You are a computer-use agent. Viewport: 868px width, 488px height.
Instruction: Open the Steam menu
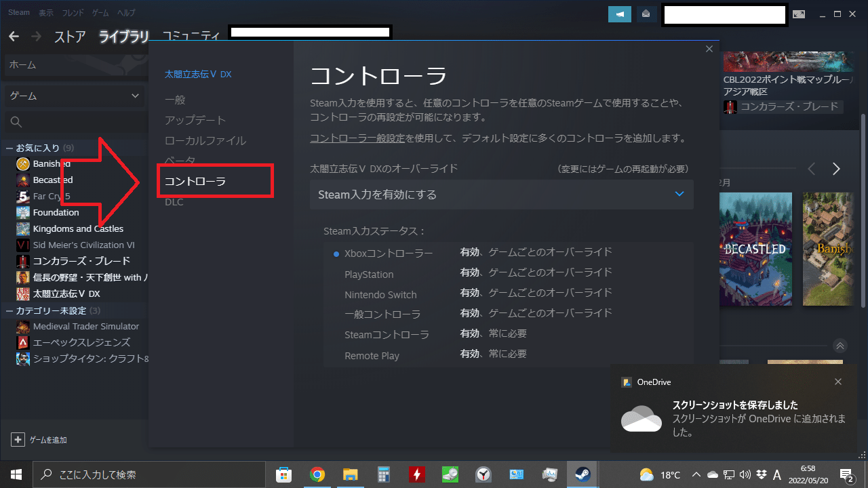pos(19,13)
